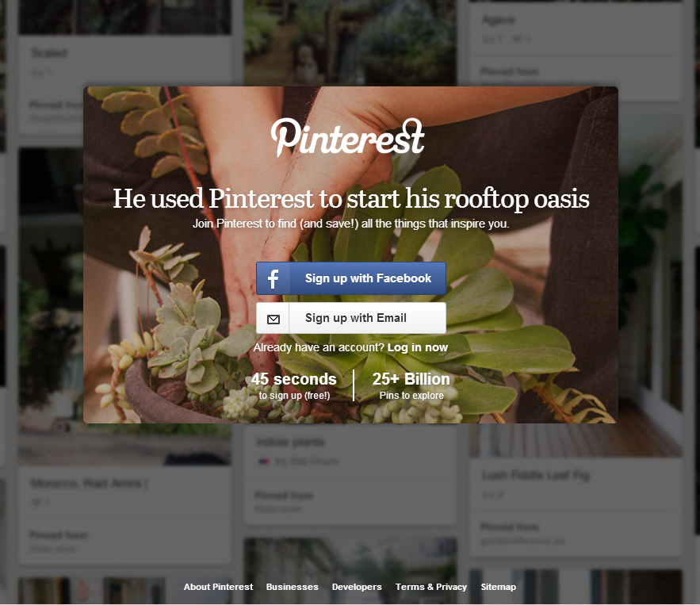Image resolution: width=700 pixels, height=605 pixels.
Task: Open the Developers footer link
Action: (x=357, y=587)
